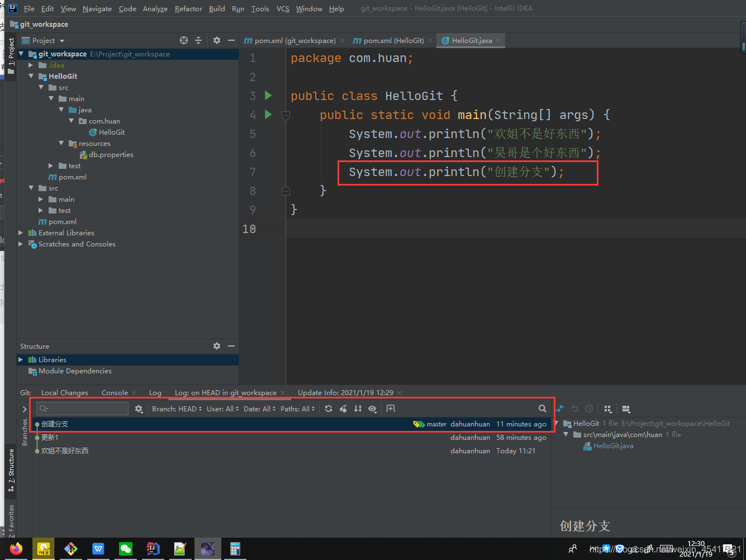Select Module Dependencies in Structure panel
The width and height of the screenshot is (746, 560).
coord(75,371)
